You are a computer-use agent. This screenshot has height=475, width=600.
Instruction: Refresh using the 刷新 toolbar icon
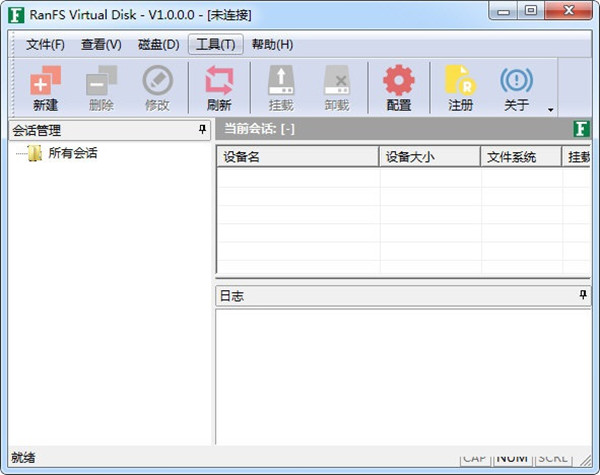219,88
